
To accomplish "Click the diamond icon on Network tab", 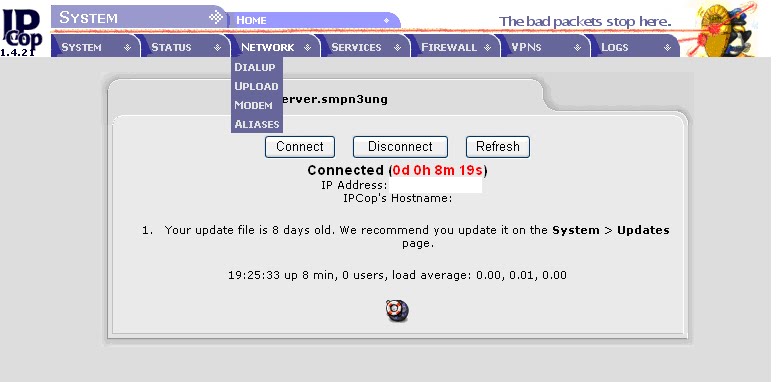I will pos(308,48).
